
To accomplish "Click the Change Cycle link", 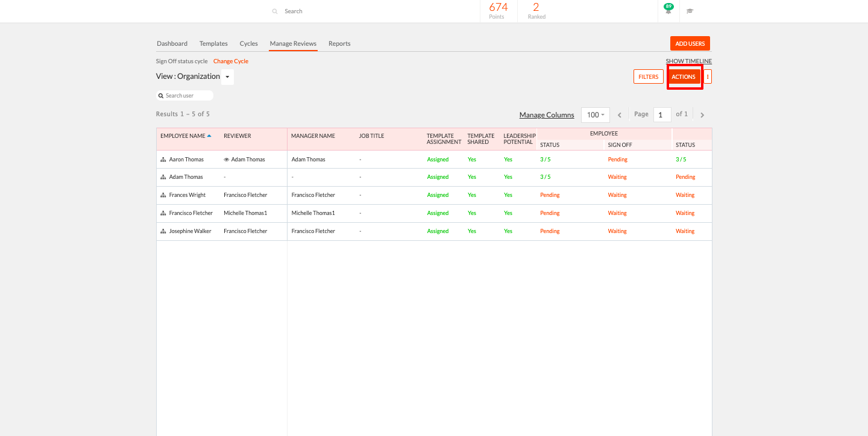I will [x=231, y=61].
